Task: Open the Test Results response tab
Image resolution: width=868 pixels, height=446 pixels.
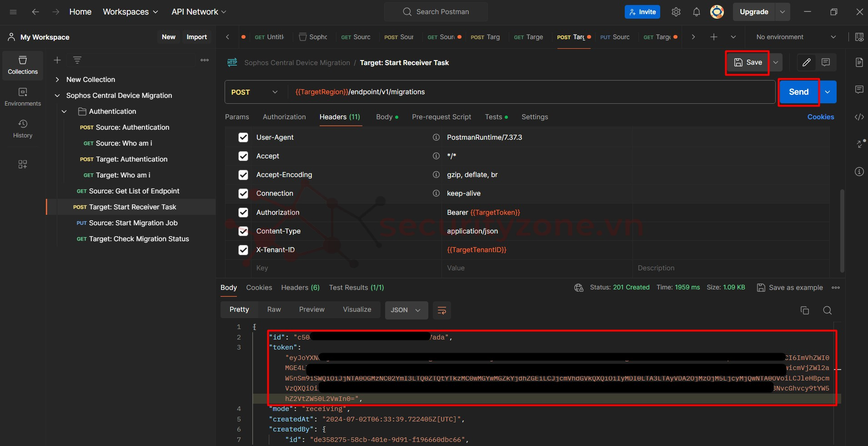Action: point(356,288)
